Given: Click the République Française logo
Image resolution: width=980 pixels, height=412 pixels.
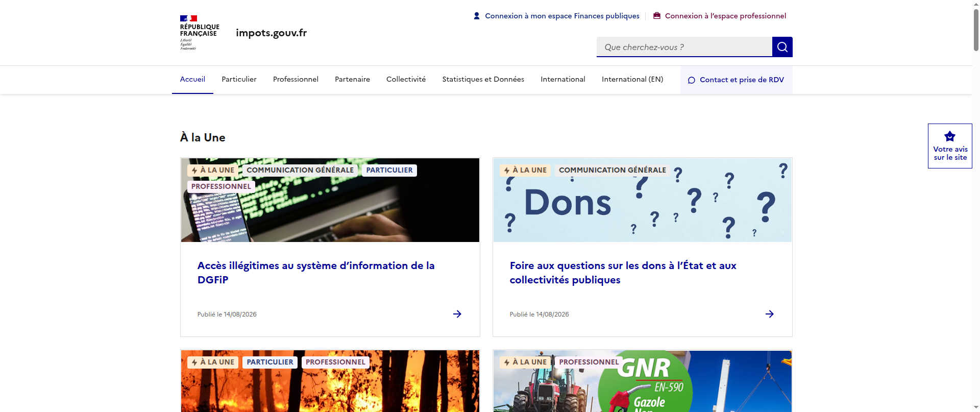Looking at the screenshot, I should (200, 33).
